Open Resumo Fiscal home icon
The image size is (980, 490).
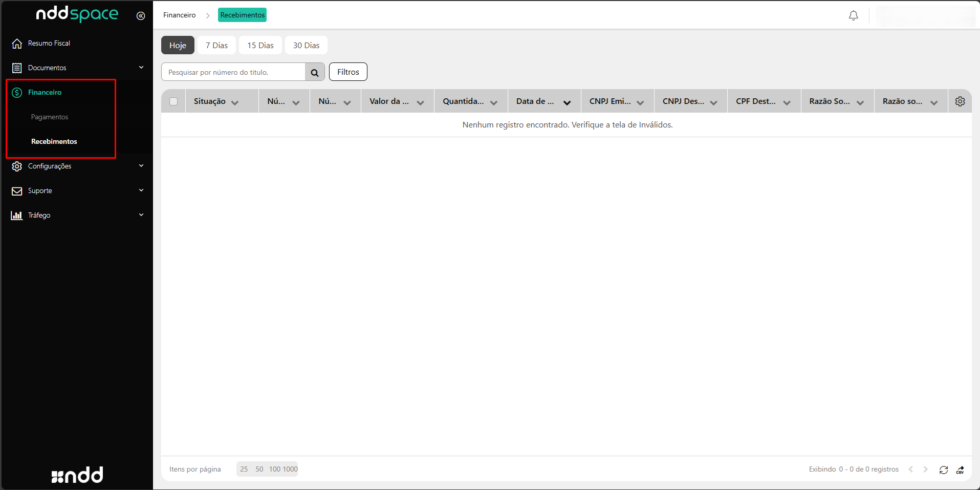click(17, 44)
